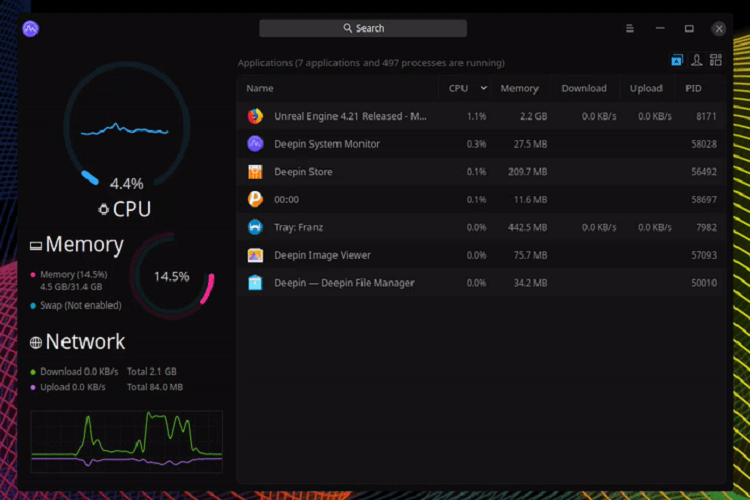
Task: Sort by Download column header
Action: click(584, 89)
